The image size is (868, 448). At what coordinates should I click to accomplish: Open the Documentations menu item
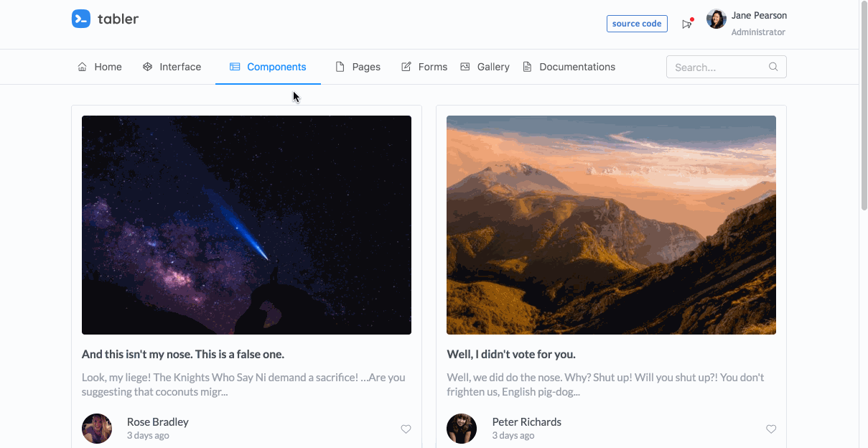coord(569,67)
